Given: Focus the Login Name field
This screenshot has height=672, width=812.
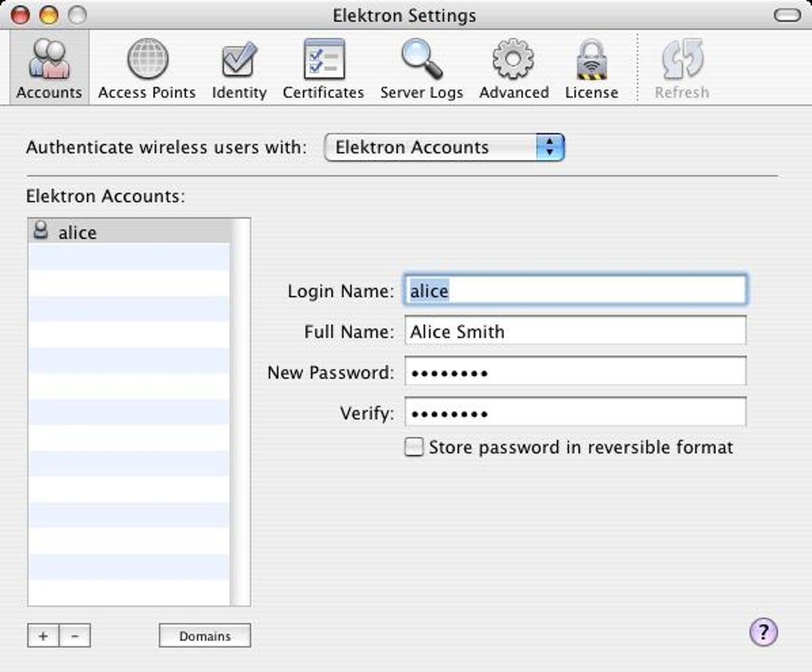Looking at the screenshot, I should [x=575, y=290].
